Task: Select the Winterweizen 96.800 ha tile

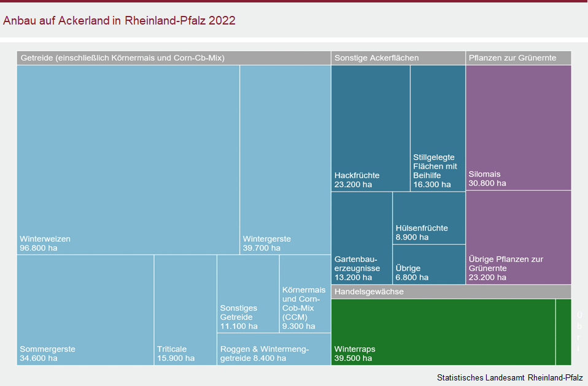Action: [x=128, y=160]
